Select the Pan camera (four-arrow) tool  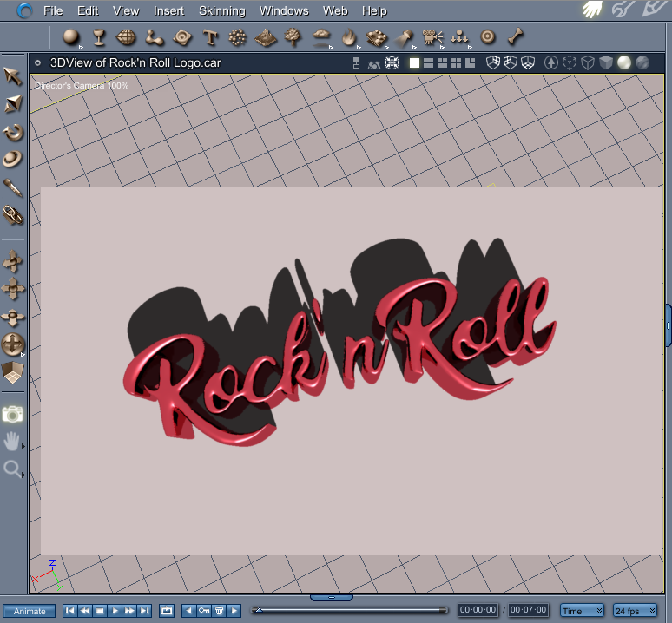13,289
